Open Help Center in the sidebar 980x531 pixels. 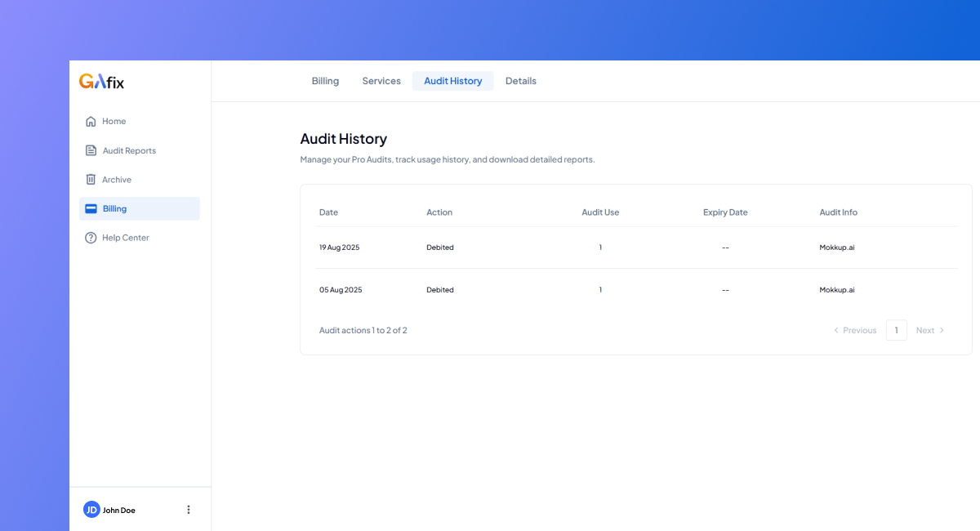140,238
